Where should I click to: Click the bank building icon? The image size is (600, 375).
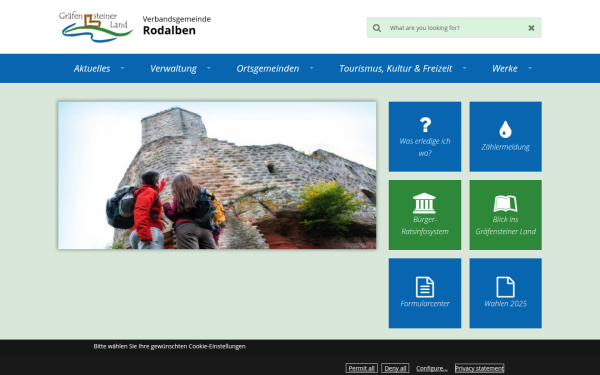[424, 203]
